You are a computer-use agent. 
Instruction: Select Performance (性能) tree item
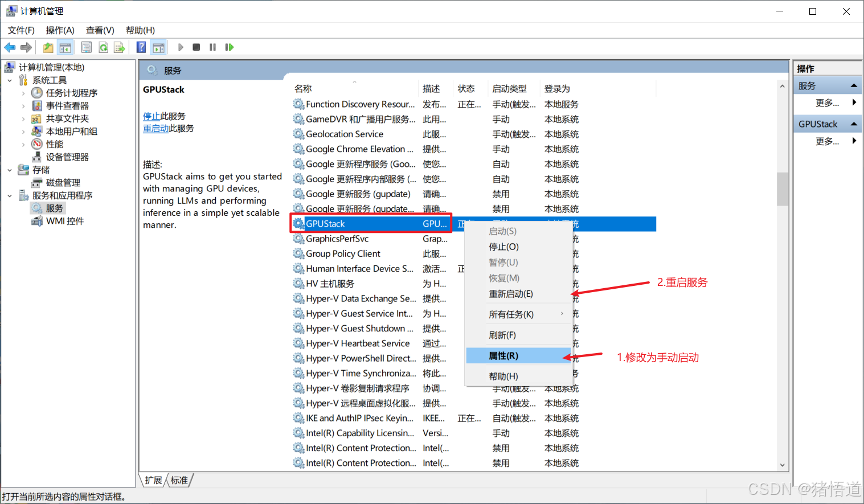point(55,144)
